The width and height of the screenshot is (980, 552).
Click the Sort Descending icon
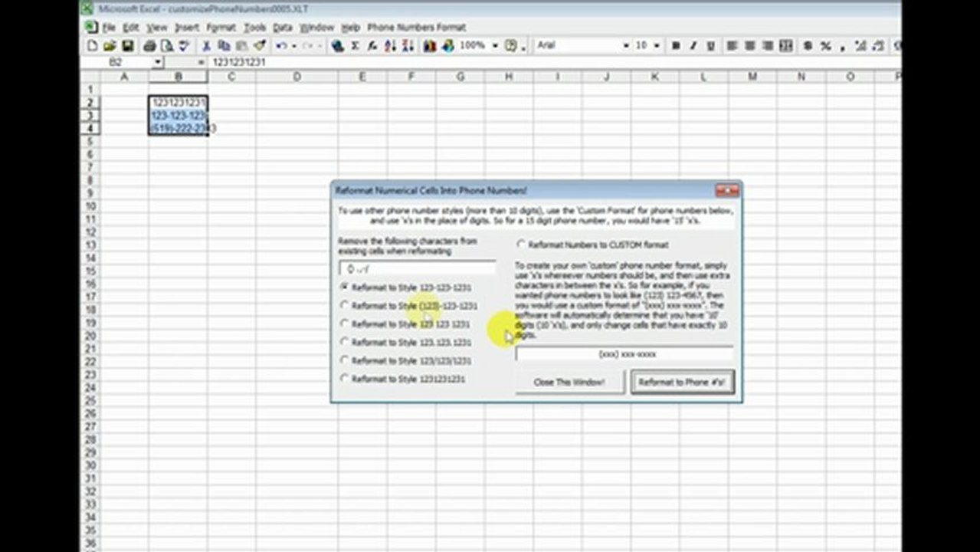407,46
